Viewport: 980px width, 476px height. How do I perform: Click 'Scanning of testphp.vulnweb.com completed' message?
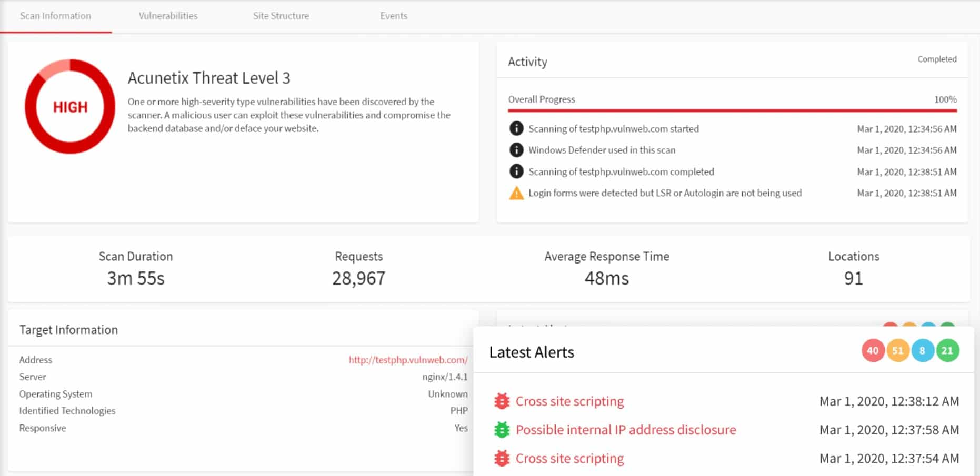tap(621, 171)
